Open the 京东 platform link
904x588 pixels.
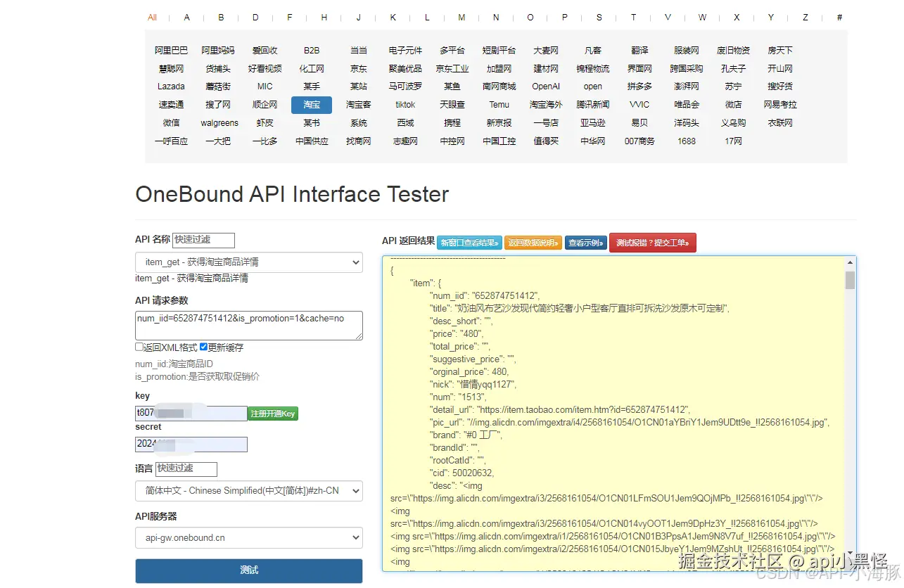(358, 69)
